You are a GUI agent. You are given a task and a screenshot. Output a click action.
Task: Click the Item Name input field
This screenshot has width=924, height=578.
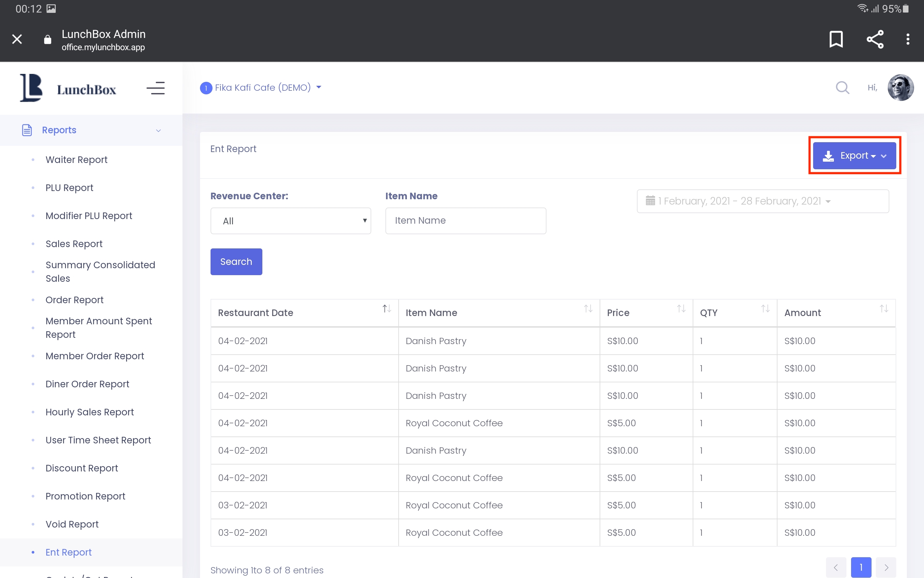465,221
